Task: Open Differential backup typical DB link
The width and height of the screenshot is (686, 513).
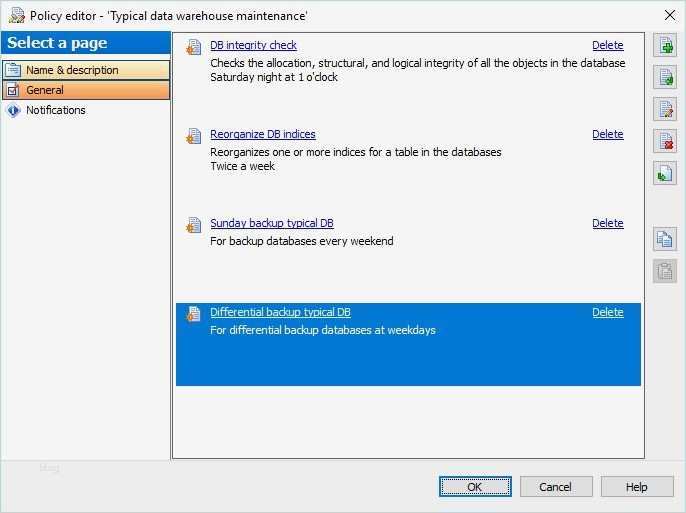Action: (280, 312)
